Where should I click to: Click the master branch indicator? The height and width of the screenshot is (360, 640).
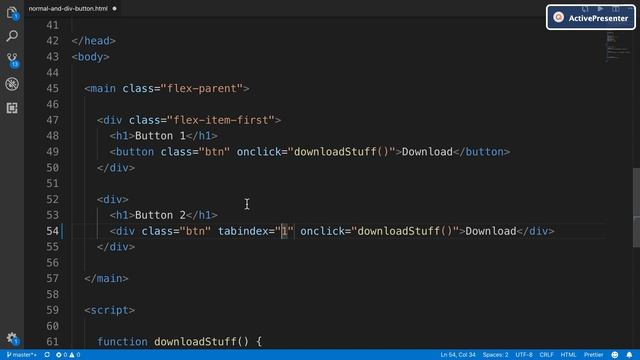point(21,355)
